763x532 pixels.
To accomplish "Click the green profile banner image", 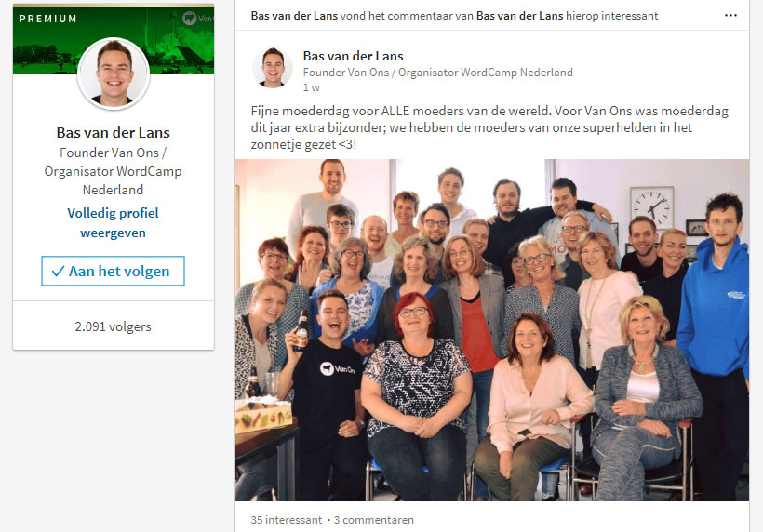I will point(114,39).
